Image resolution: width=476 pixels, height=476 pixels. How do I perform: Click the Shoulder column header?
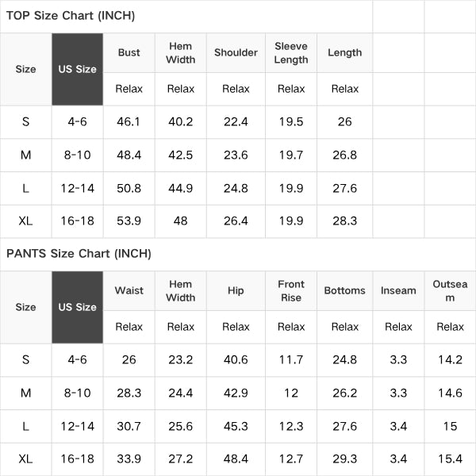point(236,52)
